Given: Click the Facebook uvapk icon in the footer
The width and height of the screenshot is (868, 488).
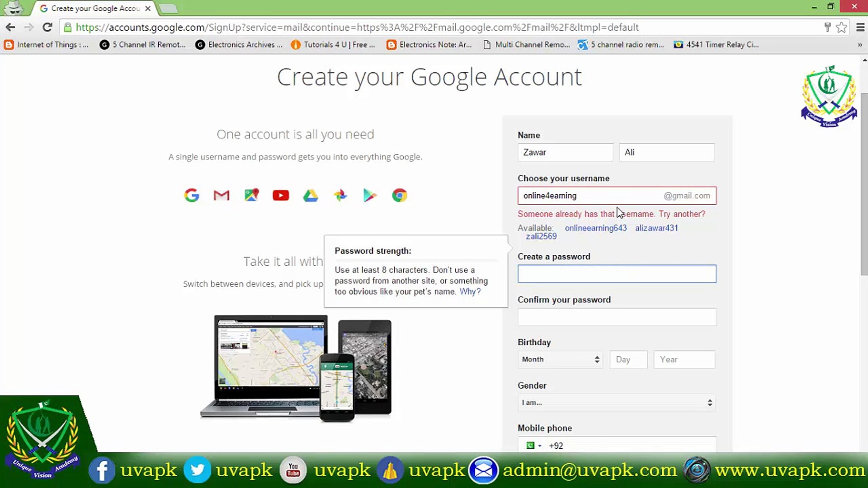Looking at the screenshot, I should 102,470.
